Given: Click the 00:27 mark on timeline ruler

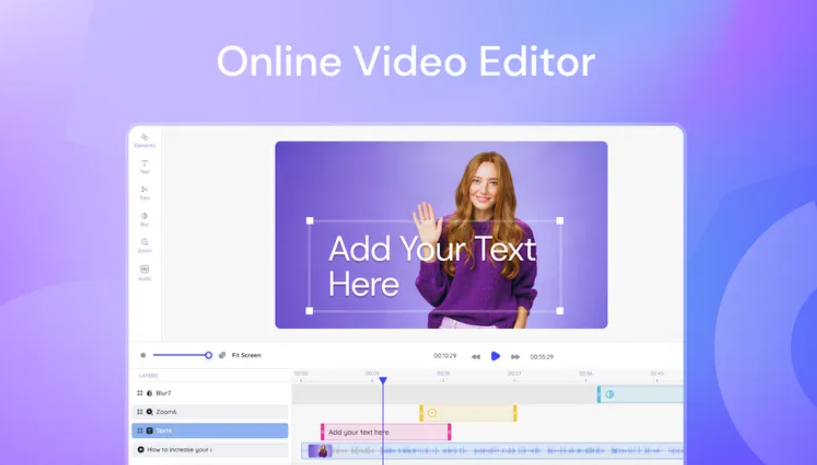Looking at the screenshot, I should (514, 373).
